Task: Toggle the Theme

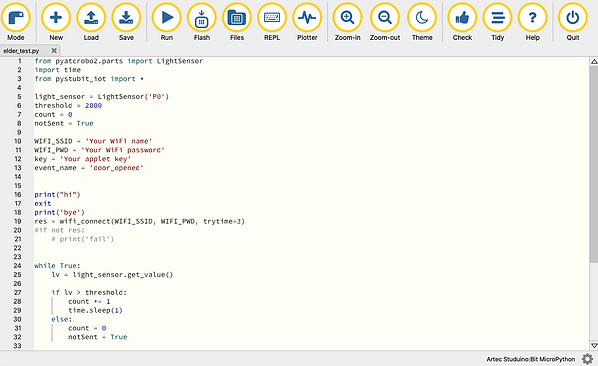Action: (422, 22)
